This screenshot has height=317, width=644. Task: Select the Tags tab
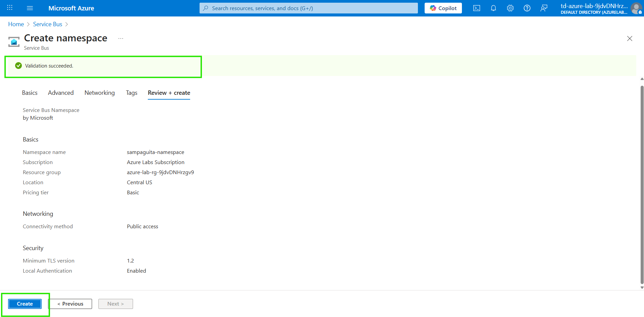pyautogui.click(x=131, y=93)
